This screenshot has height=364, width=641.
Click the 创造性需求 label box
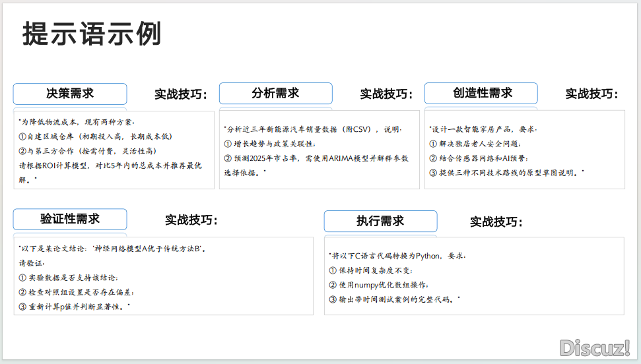481,93
